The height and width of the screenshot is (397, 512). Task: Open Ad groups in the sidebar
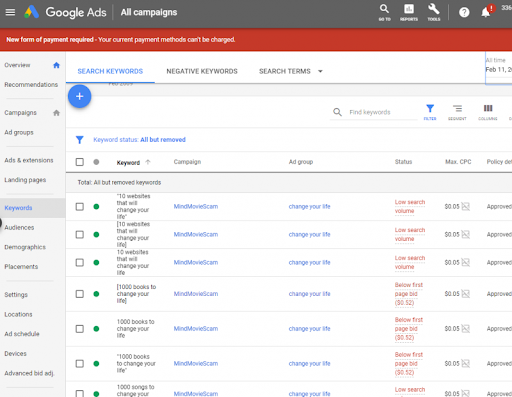click(19, 132)
